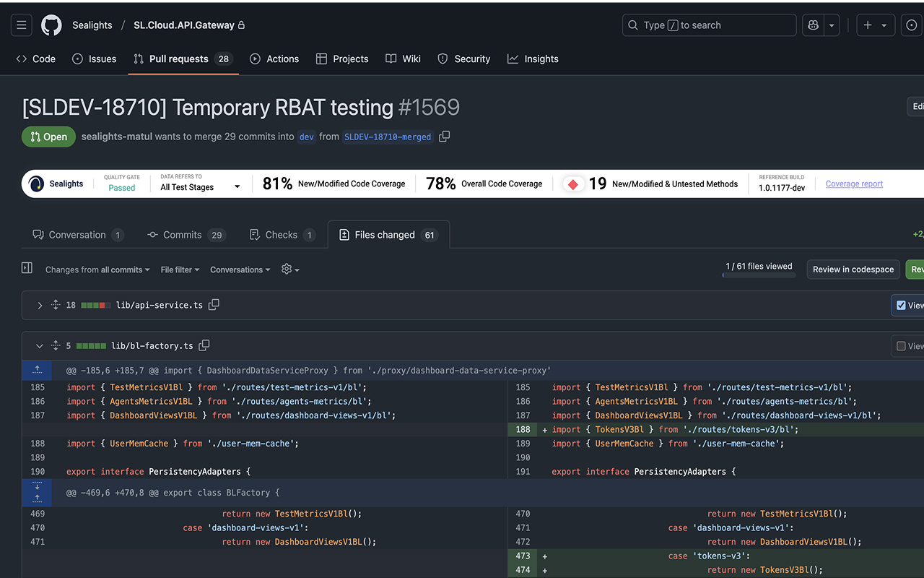Viewport: 924px width, 578px height.
Task: Open the hamburger navigation menu
Action: coord(22,25)
